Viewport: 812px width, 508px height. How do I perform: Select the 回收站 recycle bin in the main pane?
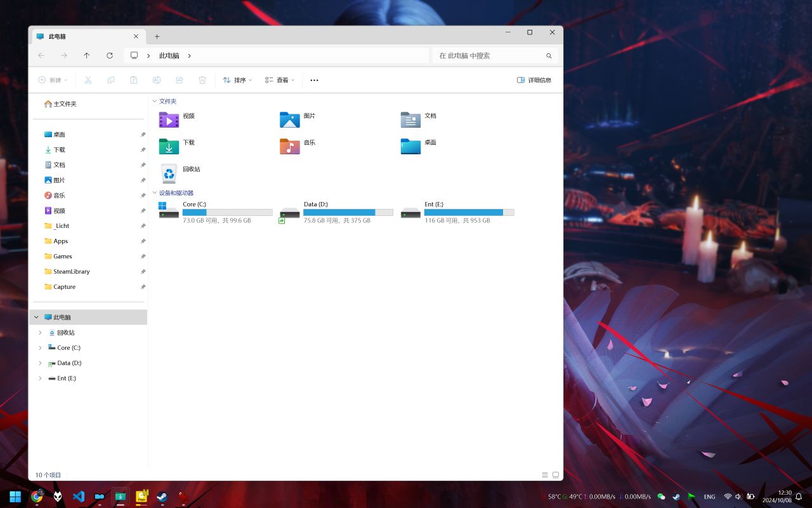click(x=180, y=173)
